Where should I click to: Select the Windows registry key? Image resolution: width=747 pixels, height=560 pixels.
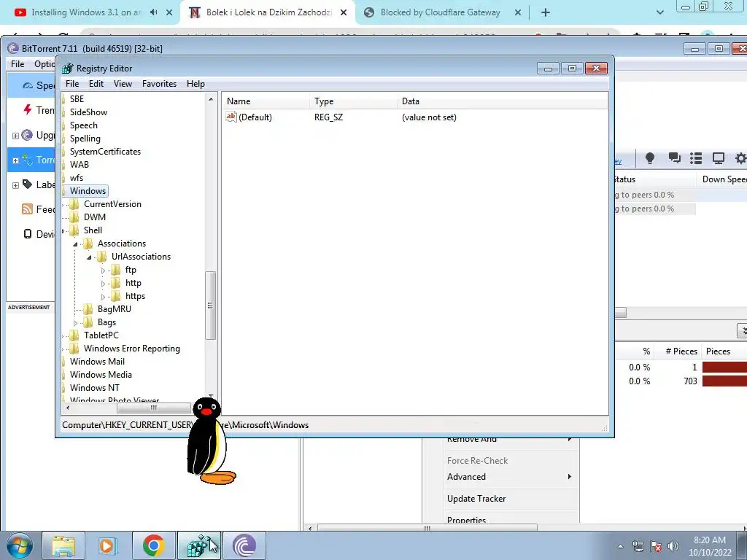(88, 191)
